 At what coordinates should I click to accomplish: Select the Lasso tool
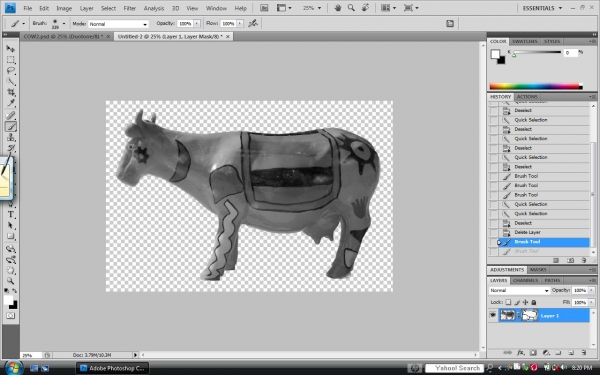click(x=11, y=70)
